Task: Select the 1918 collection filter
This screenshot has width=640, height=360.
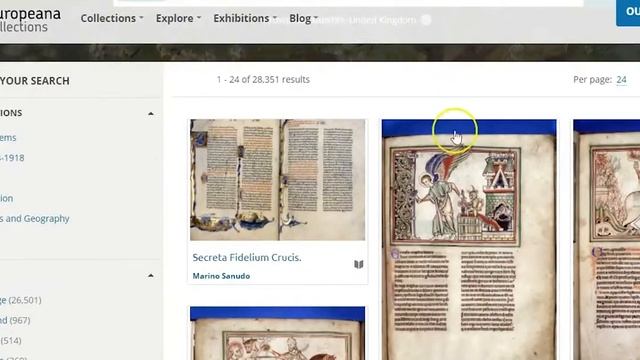Action: coord(12,158)
